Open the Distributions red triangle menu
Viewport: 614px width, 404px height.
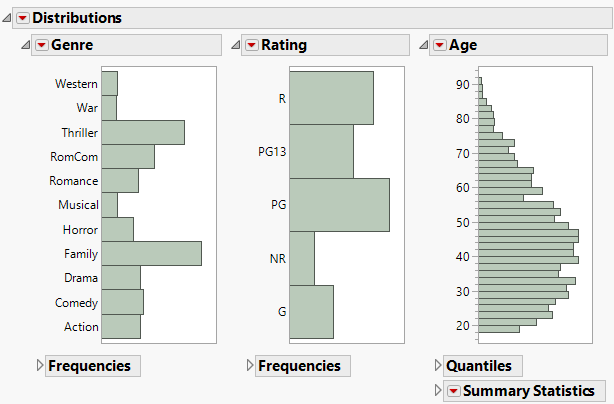pyautogui.click(x=23, y=18)
